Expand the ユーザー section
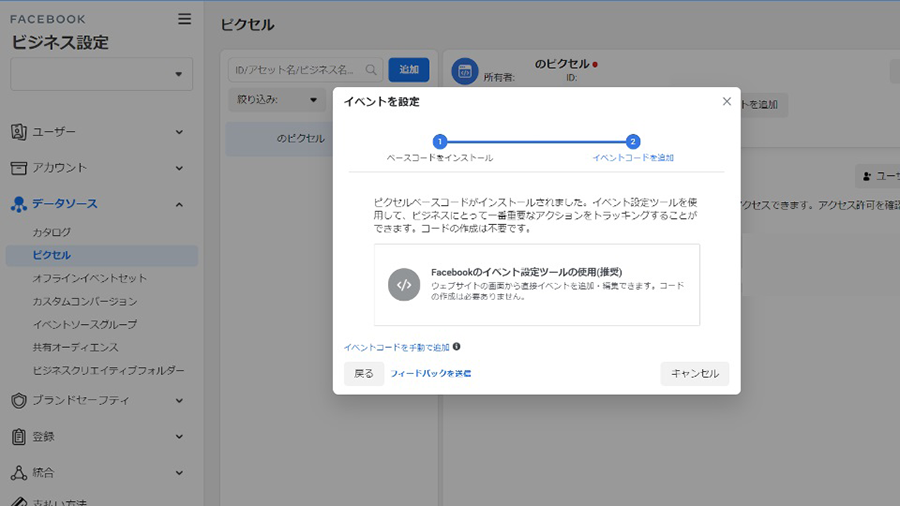This screenshot has width=900, height=506. [179, 132]
